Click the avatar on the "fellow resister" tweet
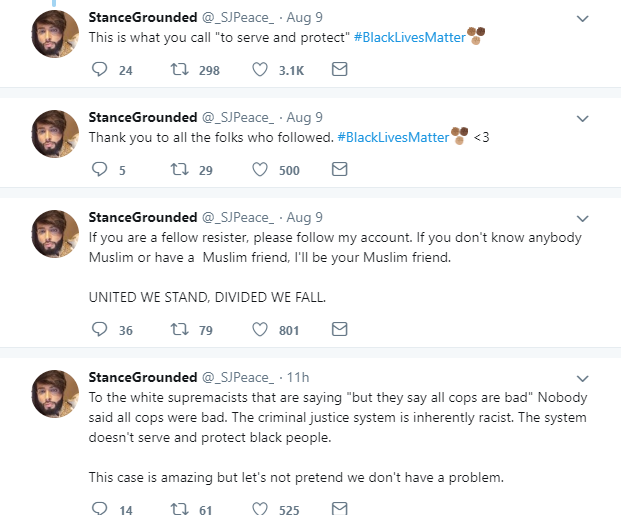Viewport: 621px width, 515px height. coord(55,234)
